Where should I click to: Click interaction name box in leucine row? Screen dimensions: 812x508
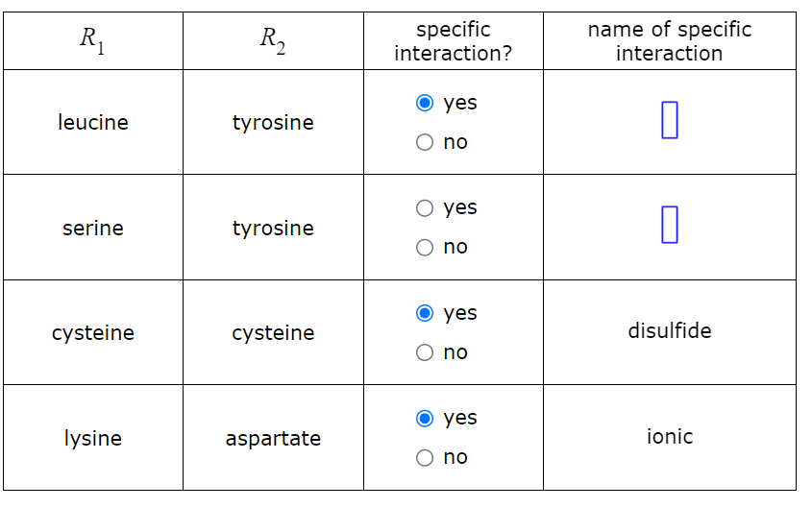tap(670, 120)
